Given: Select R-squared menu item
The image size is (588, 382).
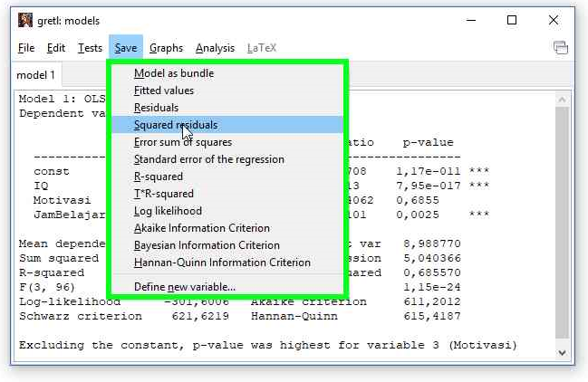Looking at the screenshot, I should click(159, 177).
